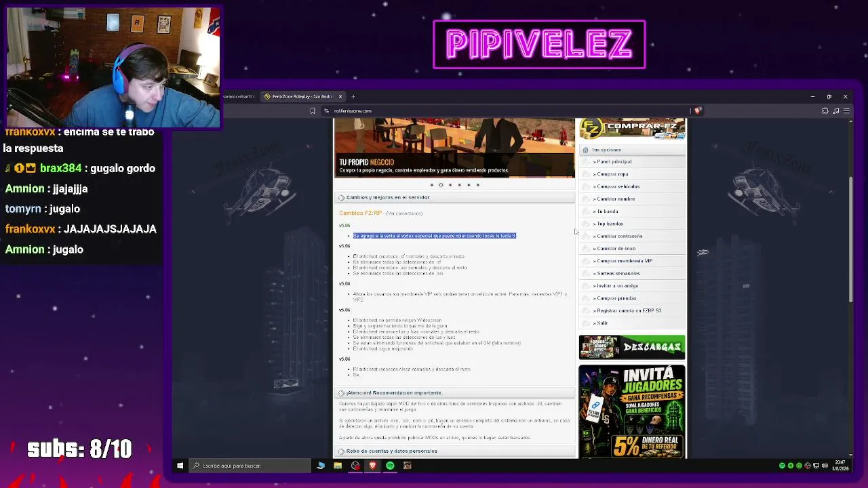Select Comprar prendas option

point(616,298)
